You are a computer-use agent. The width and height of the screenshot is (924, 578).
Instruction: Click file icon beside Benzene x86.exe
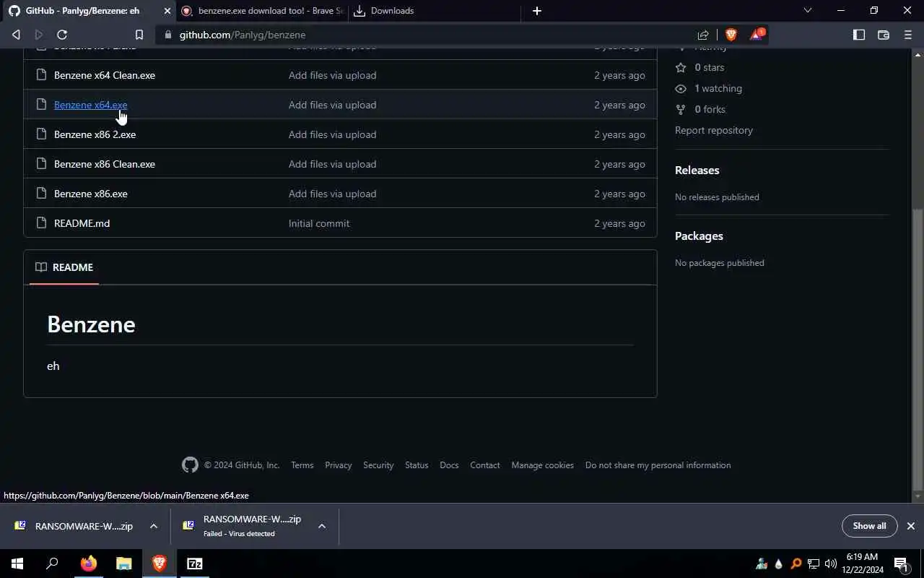pos(41,194)
